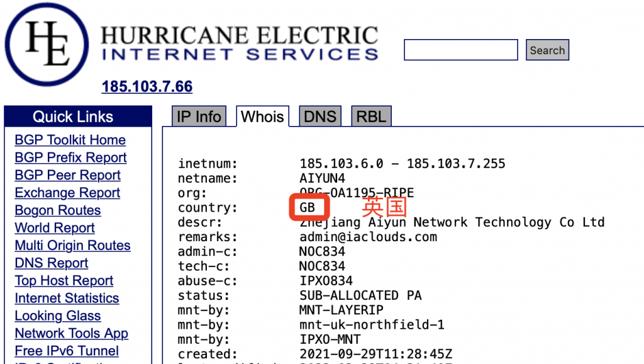
Task: Click the netname value AIYUN4
Action: click(x=323, y=178)
